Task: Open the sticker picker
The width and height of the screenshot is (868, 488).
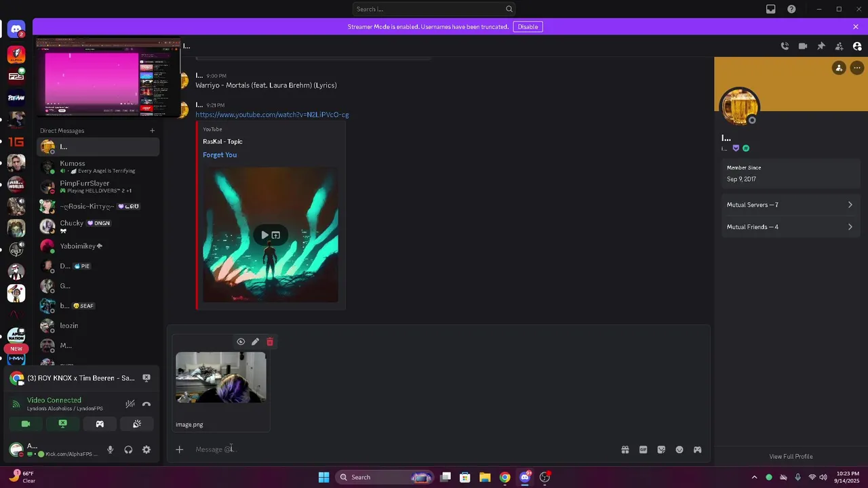Action: (x=661, y=449)
